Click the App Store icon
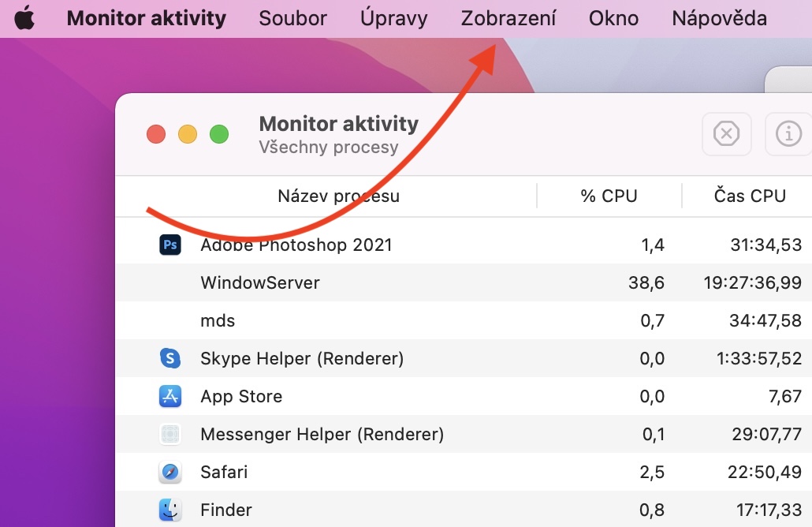Viewport: 812px width, 527px height. coord(169,396)
